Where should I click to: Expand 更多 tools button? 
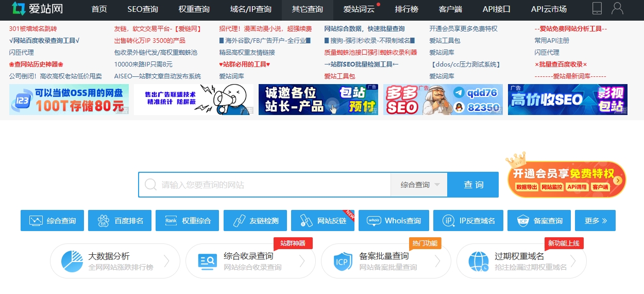pyautogui.click(x=595, y=221)
